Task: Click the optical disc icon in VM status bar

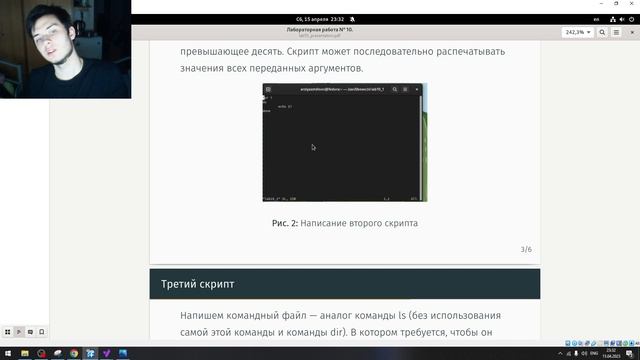Action: (574, 344)
